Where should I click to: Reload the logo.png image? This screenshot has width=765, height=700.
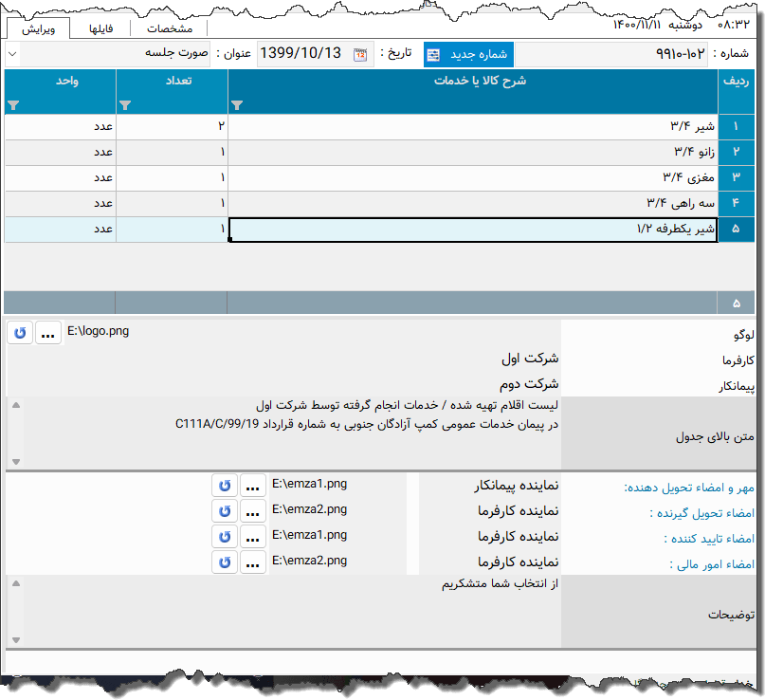[20, 333]
